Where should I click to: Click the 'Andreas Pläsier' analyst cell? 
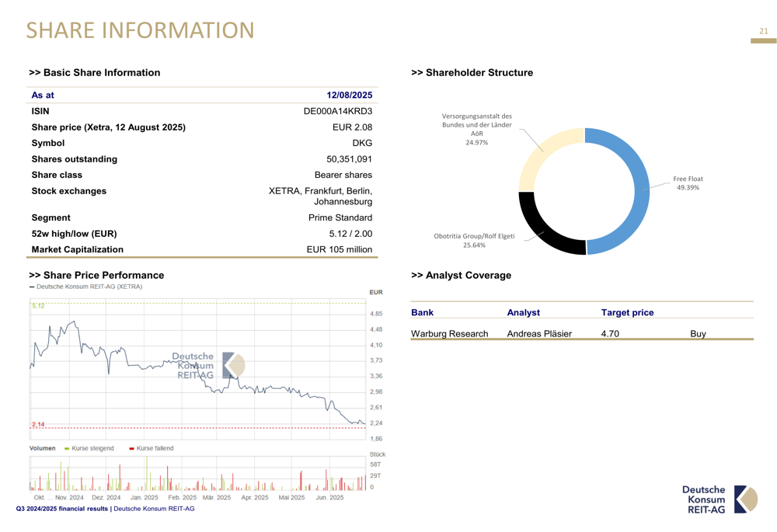[x=539, y=334]
